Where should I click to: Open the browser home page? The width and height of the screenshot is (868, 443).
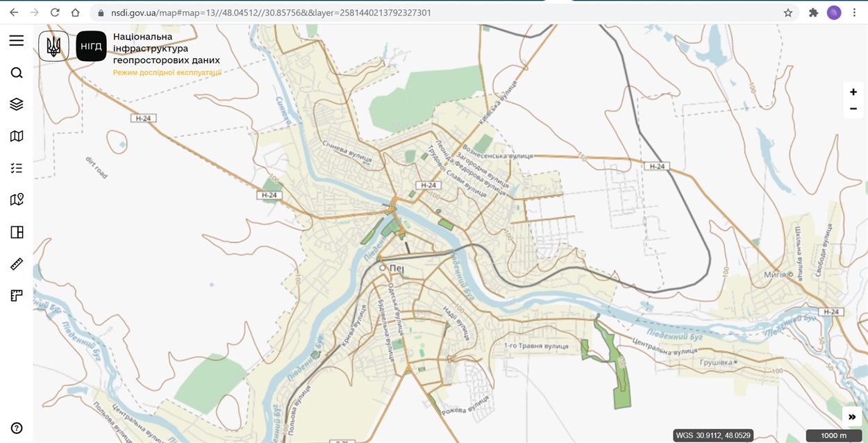point(75,12)
